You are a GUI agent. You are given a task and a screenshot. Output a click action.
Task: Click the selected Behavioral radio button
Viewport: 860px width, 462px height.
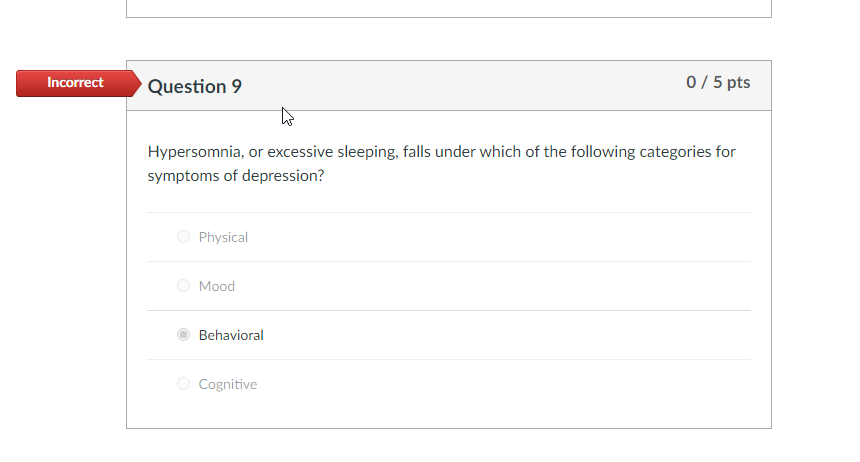click(x=183, y=335)
